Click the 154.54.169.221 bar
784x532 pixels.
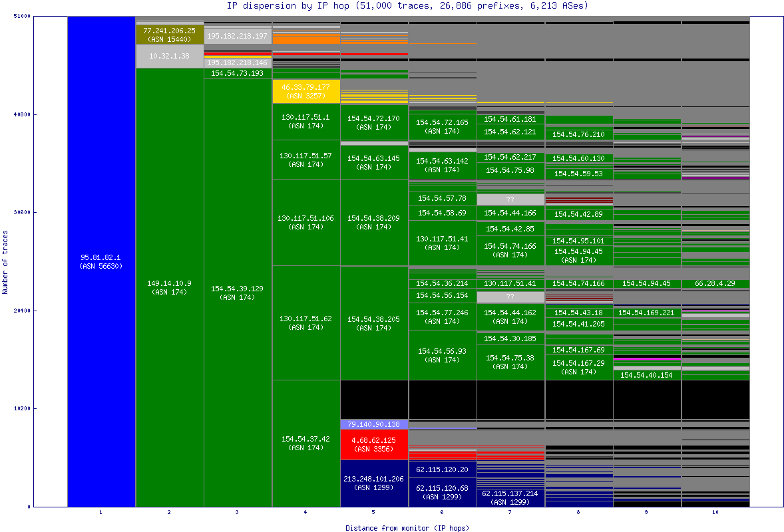coord(646,313)
